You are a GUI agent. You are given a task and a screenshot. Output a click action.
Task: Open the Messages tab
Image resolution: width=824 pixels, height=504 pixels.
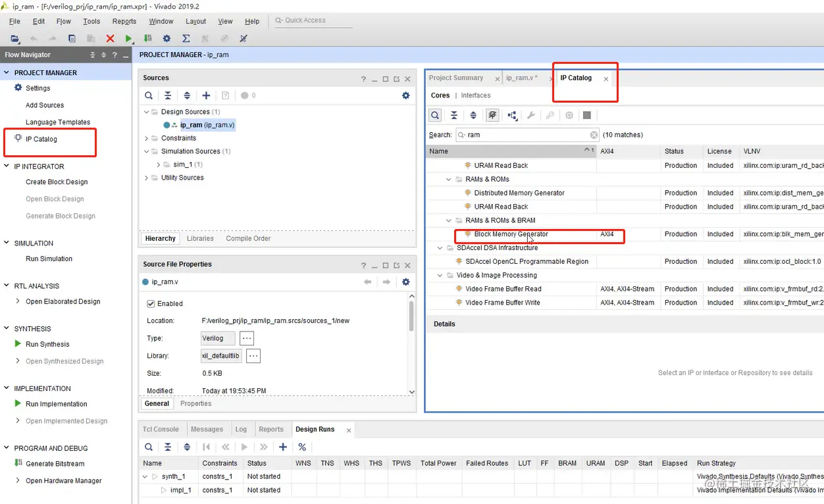point(207,429)
